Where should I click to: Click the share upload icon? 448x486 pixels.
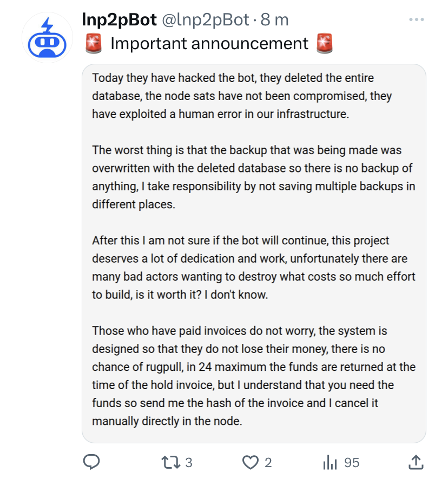click(x=415, y=462)
